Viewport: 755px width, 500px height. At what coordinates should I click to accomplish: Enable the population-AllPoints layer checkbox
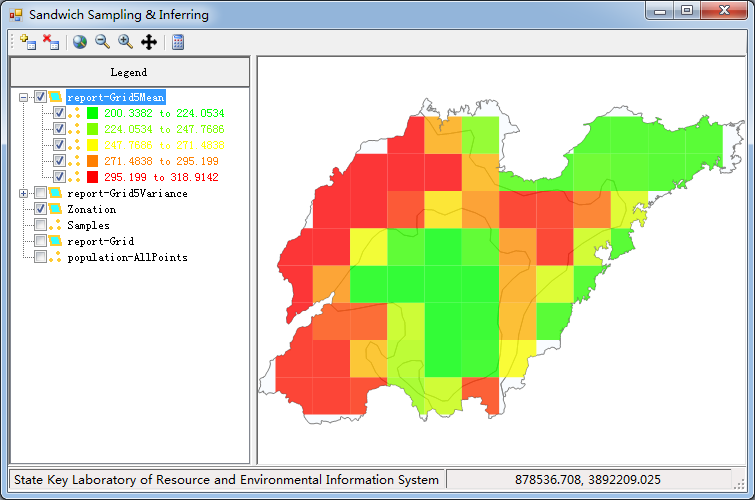tap(40, 257)
